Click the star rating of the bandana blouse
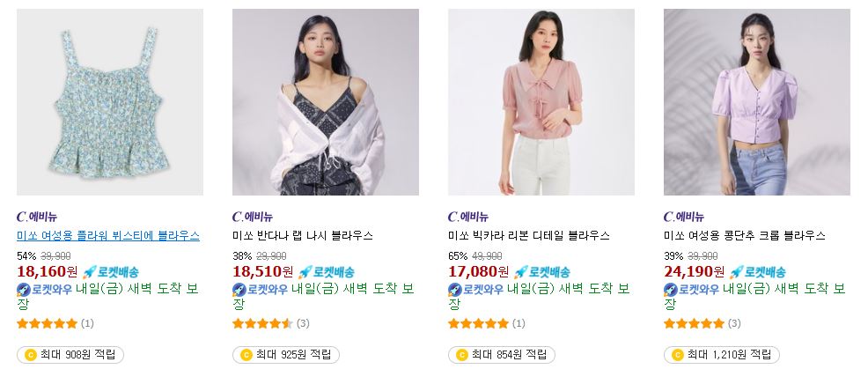Viewport: 868px width, 384px height. (x=262, y=323)
